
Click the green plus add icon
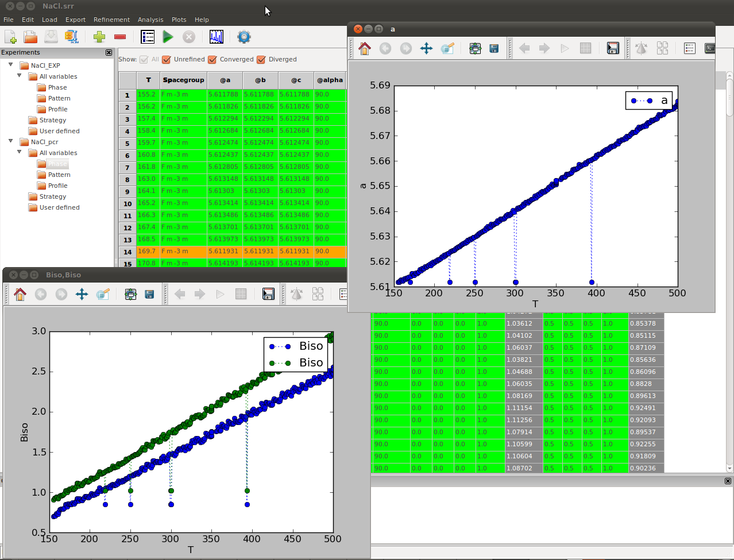click(x=99, y=37)
